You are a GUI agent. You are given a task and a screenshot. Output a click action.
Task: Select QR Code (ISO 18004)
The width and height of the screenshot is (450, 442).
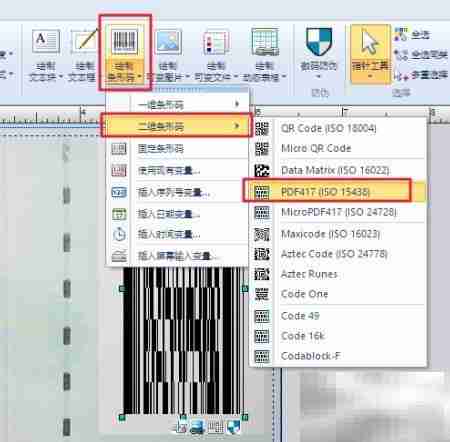click(x=339, y=129)
